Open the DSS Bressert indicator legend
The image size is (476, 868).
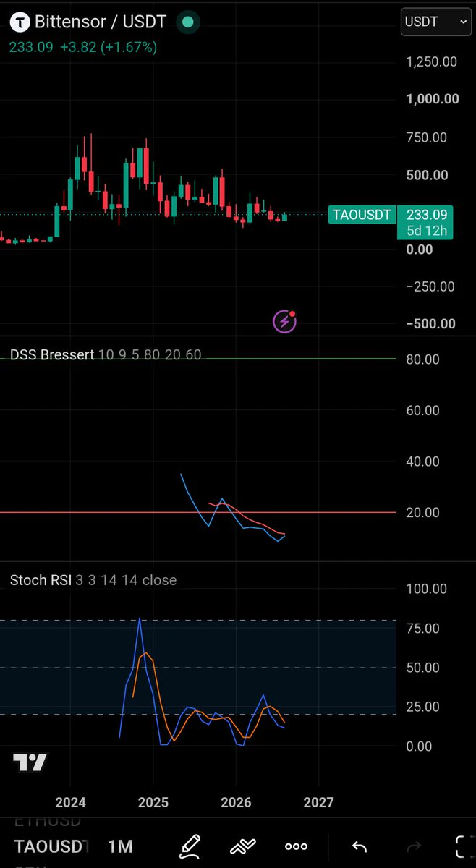(106, 355)
